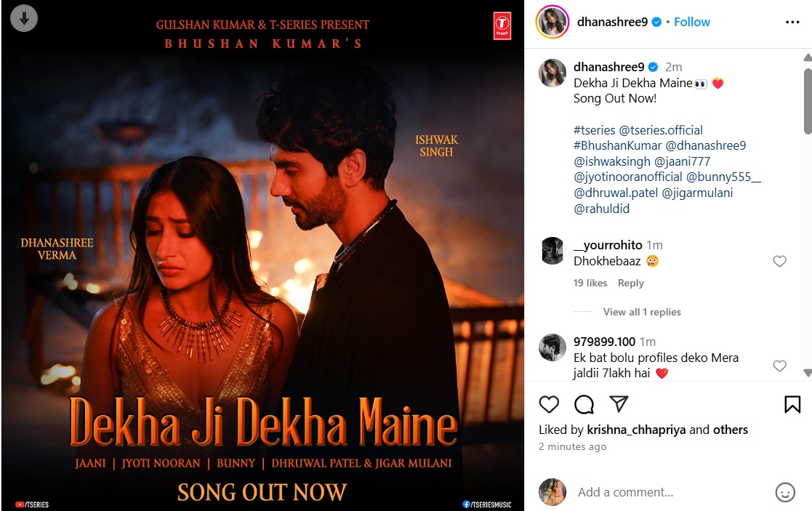
Task: Open the emoji picker in the comment box
Action: [785, 492]
